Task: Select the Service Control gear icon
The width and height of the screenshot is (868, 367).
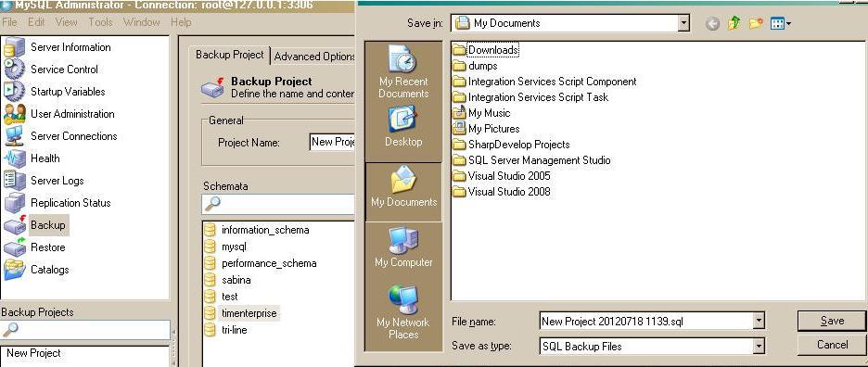Action: 14,70
